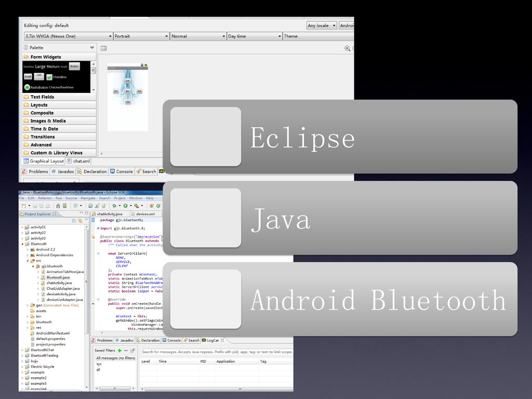Open the Run button dropdown arrow

tap(130, 206)
